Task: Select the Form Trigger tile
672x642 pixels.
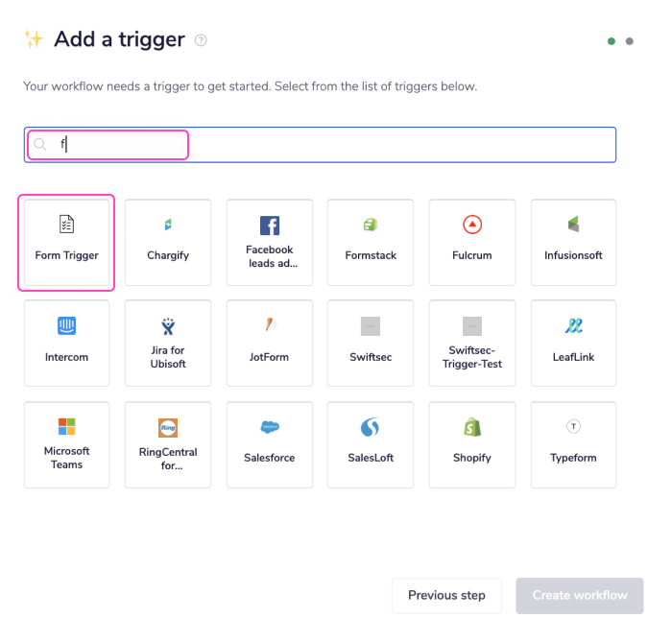Action: pyautogui.click(x=66, y=242)
